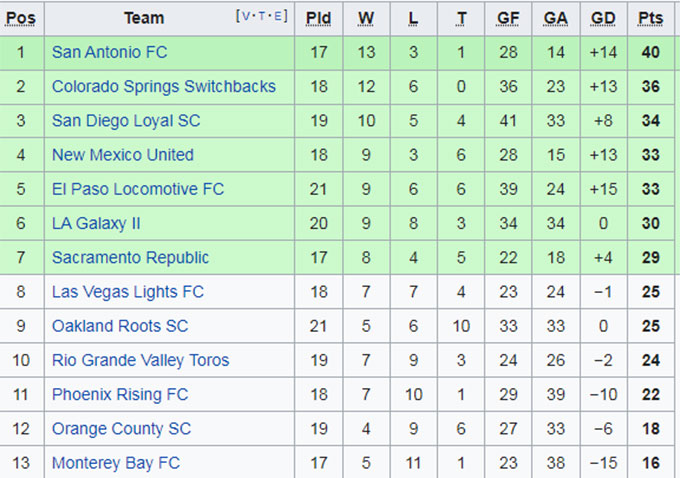Open the Orange County SC link
This screenshot has height=478, width=680.
coord(119,429)
